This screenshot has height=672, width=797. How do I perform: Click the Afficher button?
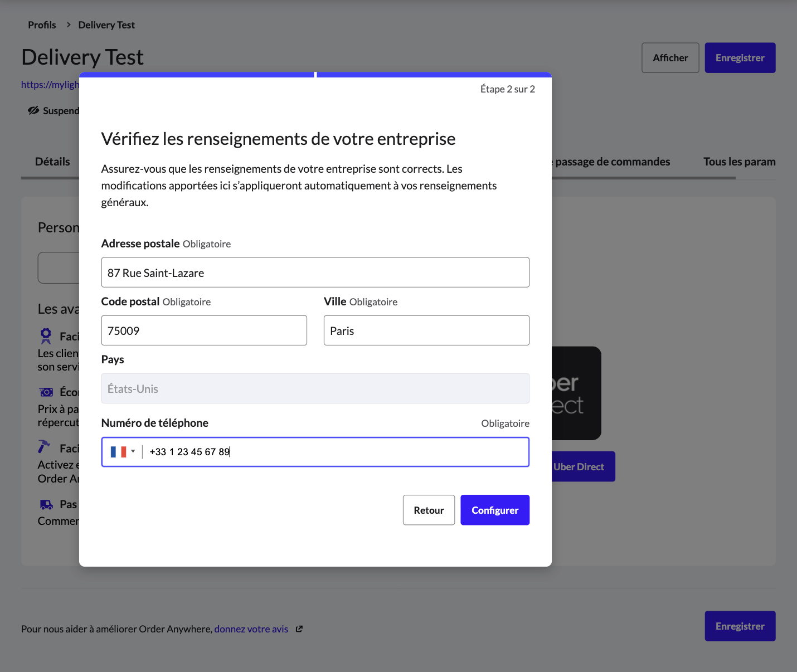pyautogui.click(x=670, y=58)
